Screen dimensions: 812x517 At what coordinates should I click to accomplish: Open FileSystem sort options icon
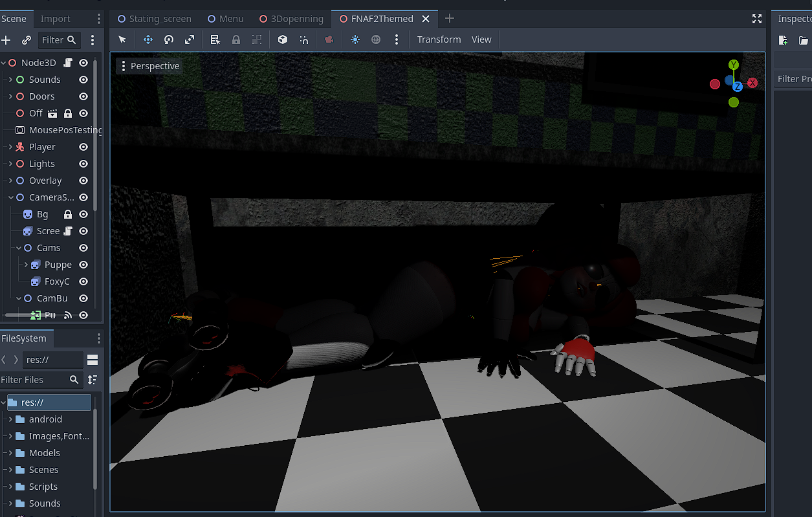(x=93, y=380)
